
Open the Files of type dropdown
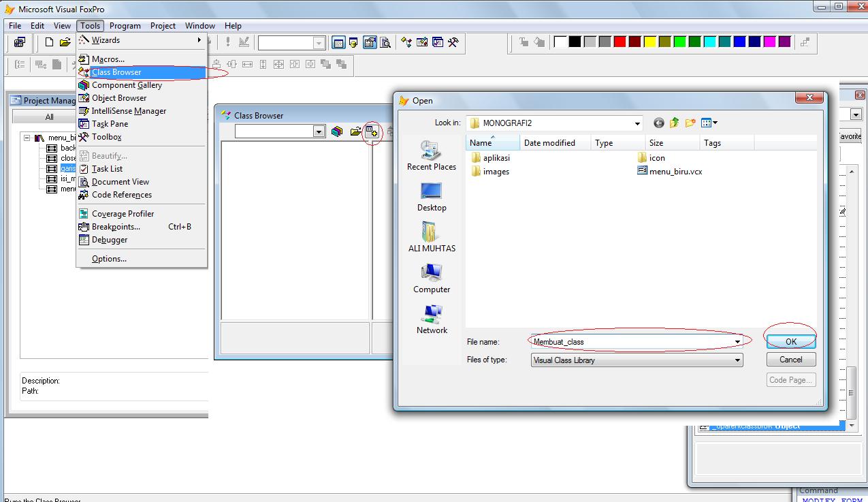pos(737,360)
